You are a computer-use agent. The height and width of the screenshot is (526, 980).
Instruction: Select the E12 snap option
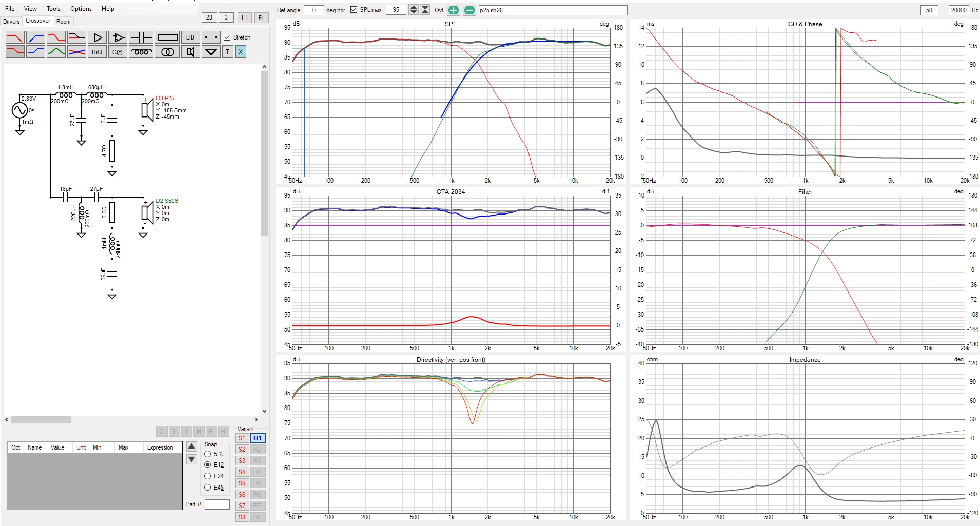pos(208,464)
